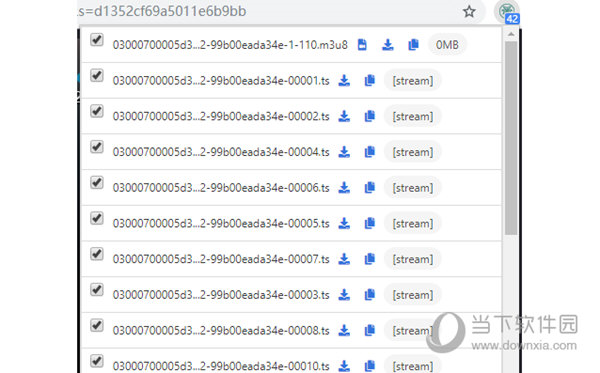Copy link of the m3u8 entry

point(413,45)
